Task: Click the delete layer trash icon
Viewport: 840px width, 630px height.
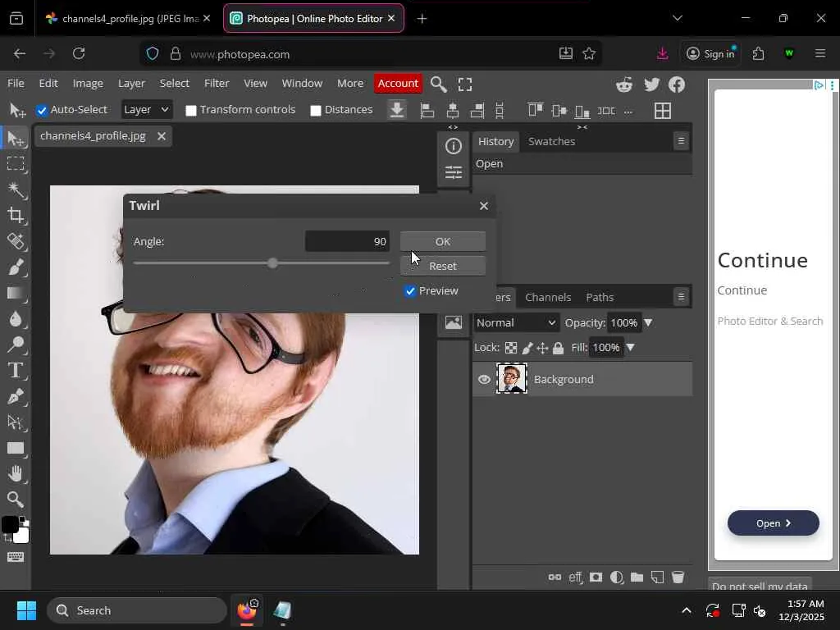Action: (x=678, y=577)
